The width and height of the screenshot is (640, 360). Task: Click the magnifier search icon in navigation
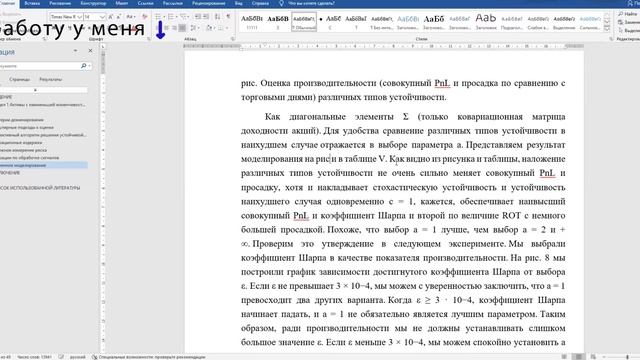tap(84, 66)
